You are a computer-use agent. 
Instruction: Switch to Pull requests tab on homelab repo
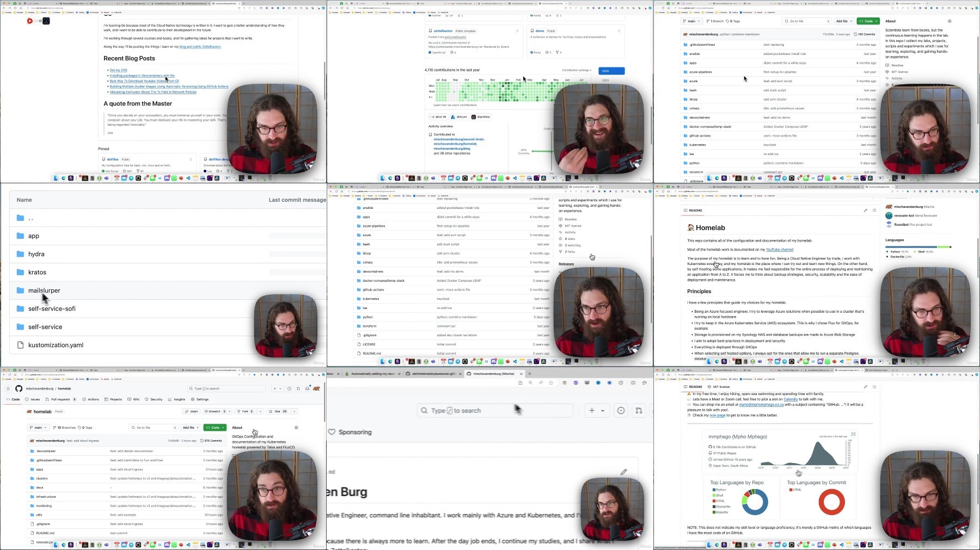click(60, 399)
